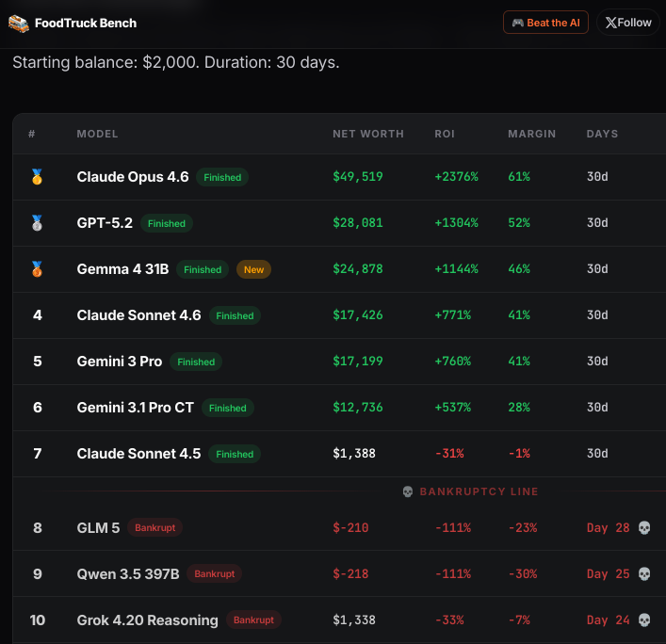This screenshot has width=666, height=644.
Task: Click the $1,388 net worth value
Action: click(x=354, y=454)
